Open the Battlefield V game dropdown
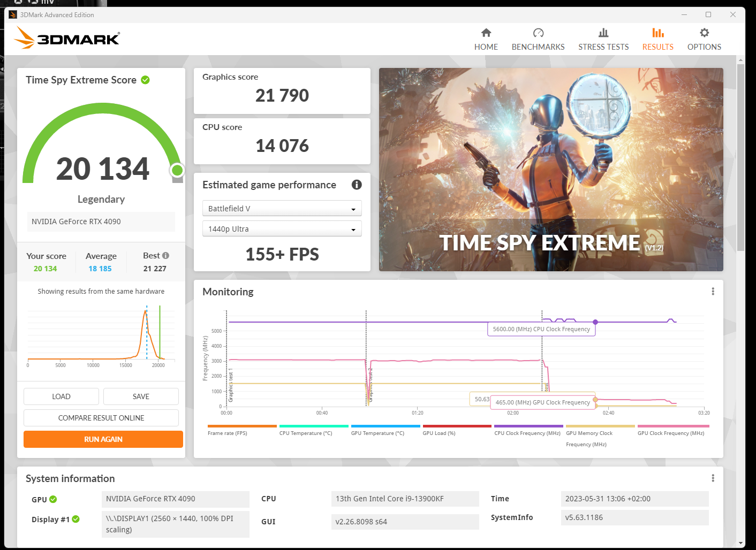 pyautogui.click(x=282, y=208)
